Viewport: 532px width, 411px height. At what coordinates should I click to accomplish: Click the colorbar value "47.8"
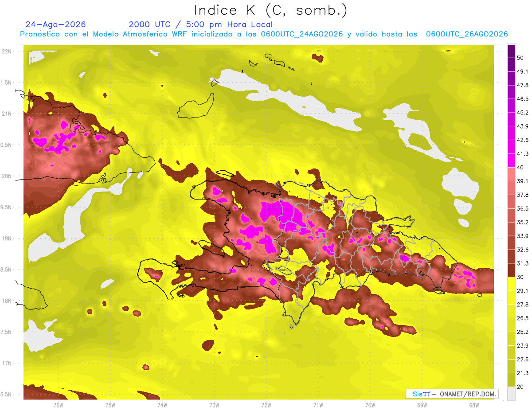523,85
